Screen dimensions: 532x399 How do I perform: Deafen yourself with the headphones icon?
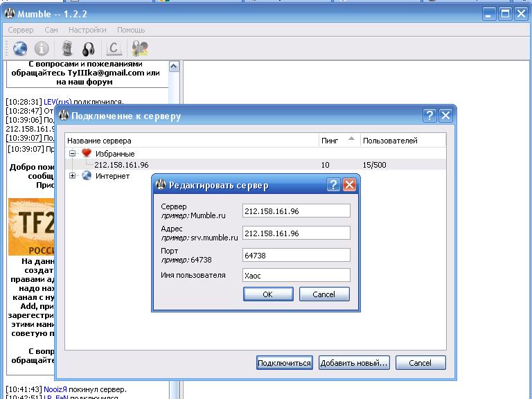[x=89, y=48]
